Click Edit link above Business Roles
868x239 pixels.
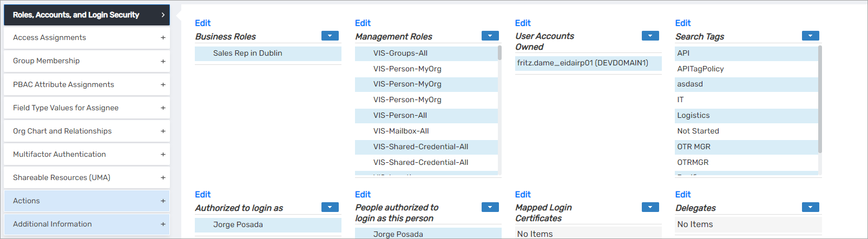click(202, 23)
